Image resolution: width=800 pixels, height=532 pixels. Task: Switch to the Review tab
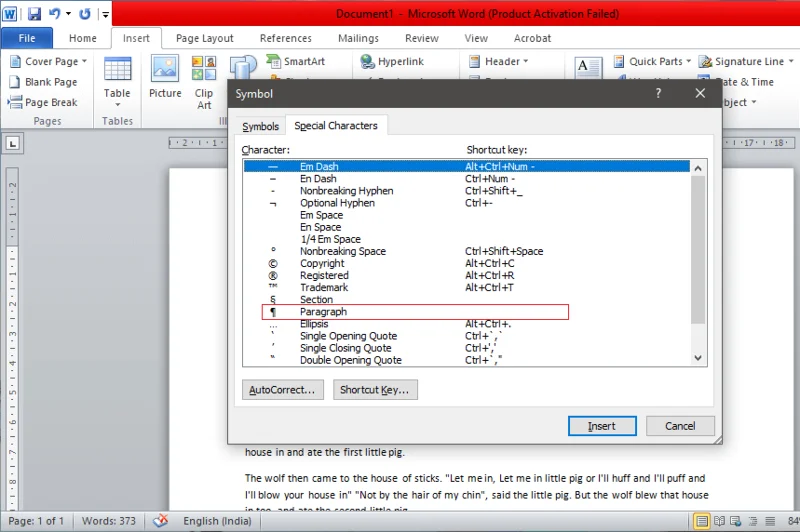click(421, 38)
